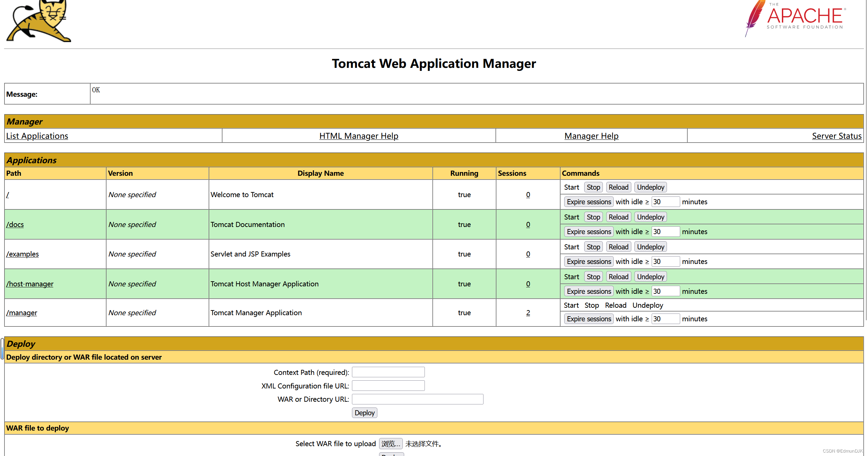Image resolution: width=868 pixels, height=456 pixels.
Task: Focus idle minutes field for /manager row
Action: [666, 319]
